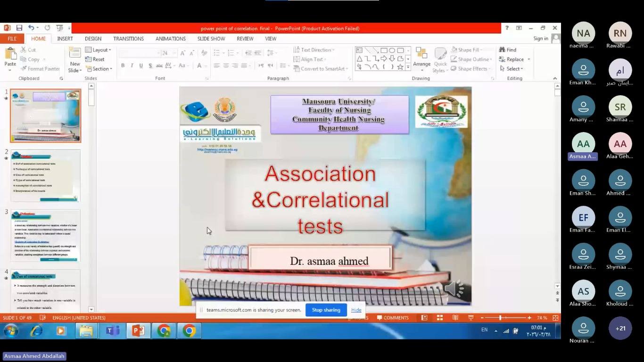Click Clear All Formatting icon
644x362 pixels.
point(204,53)
